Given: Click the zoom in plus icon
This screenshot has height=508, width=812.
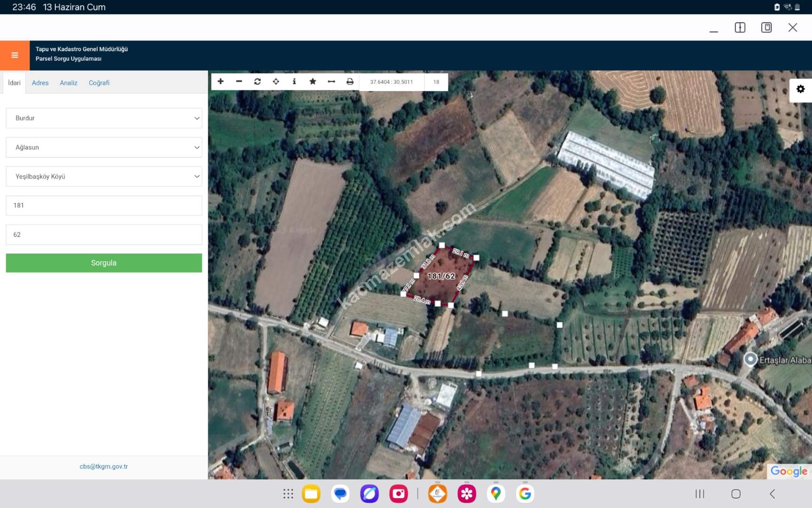Looking at the screenshot, I should tap(220, 81).
